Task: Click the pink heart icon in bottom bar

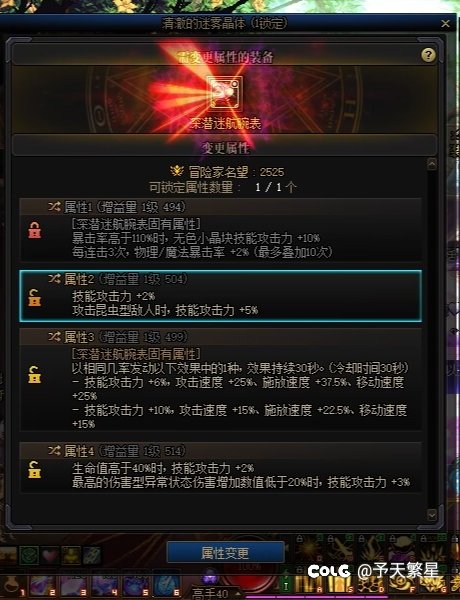Action: click(51, 555)
